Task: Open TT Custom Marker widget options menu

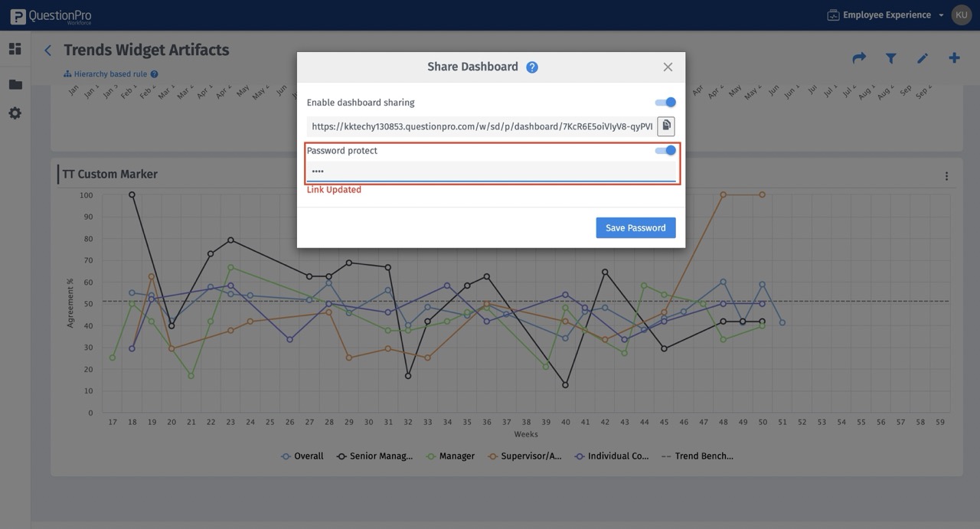Action: 946,176
